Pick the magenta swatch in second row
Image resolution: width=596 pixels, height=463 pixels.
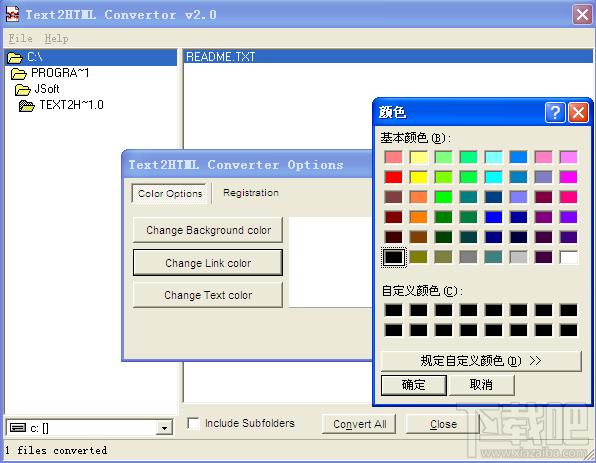pos(569,177)
